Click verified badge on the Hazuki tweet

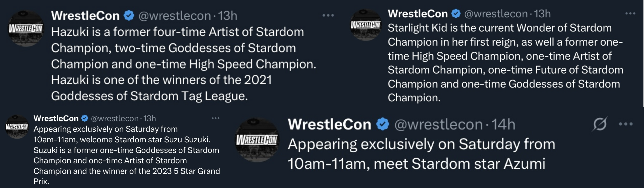tap(129, 15)
